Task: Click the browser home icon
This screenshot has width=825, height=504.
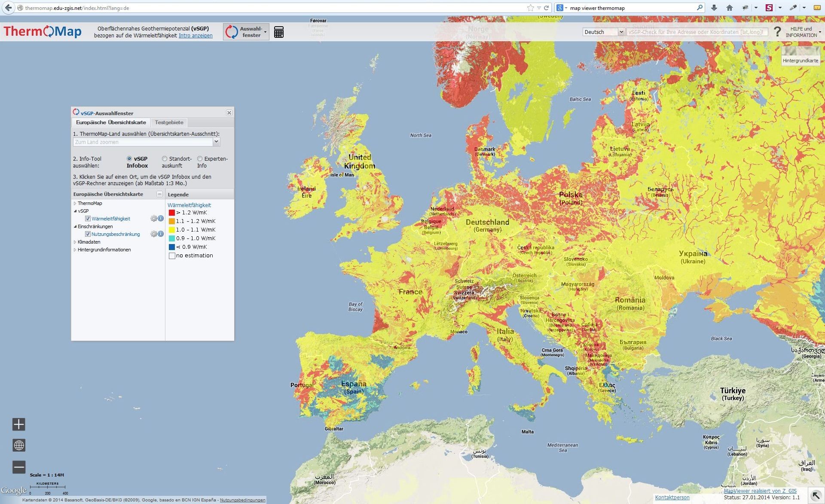Action: (x=729, y=8)
